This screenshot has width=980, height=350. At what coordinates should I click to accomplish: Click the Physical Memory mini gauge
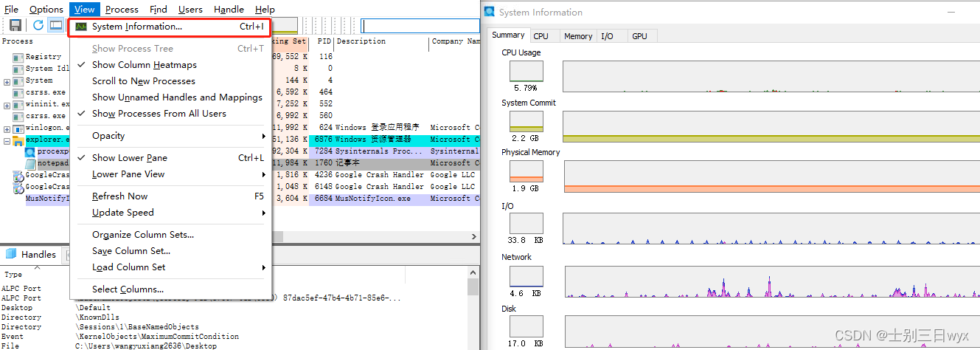click(x=526, y=171)
